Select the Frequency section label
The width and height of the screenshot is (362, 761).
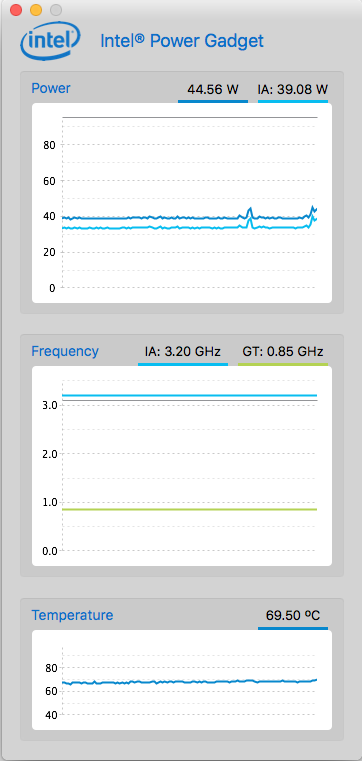(x=65, y=351)
